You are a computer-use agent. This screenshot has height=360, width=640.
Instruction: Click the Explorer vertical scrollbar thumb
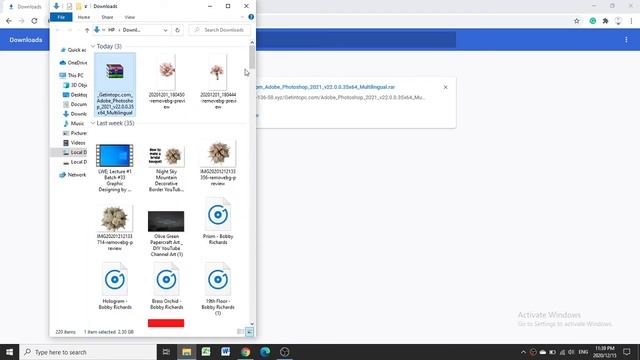pos(252,57)
